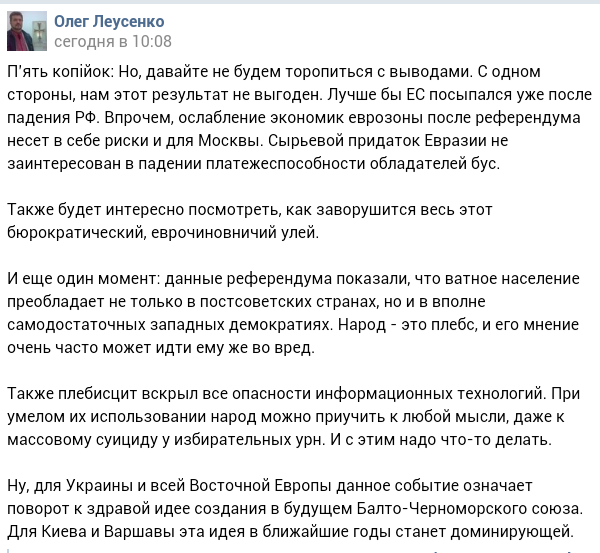This screenshot has width=600, height=553.
Task: Open the post timestamp сегодня в 10:08
Action: pyautogui.click(x=113, y=41)
